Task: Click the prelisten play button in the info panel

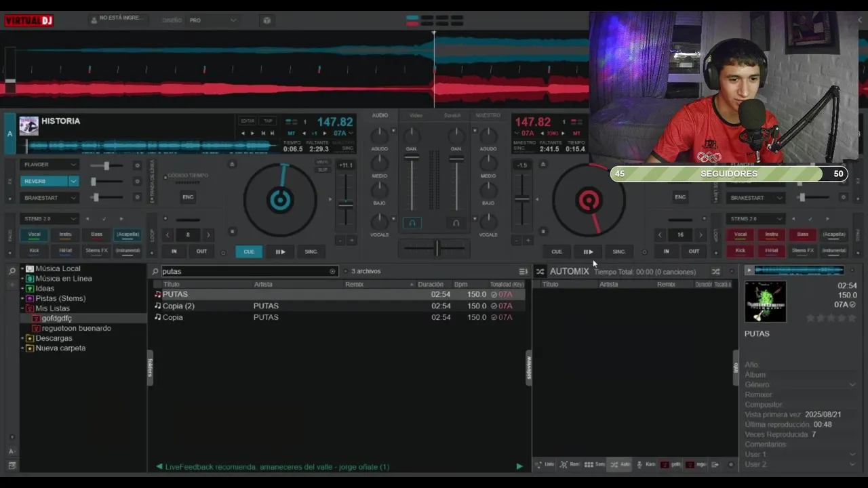Action: (749, 270)
